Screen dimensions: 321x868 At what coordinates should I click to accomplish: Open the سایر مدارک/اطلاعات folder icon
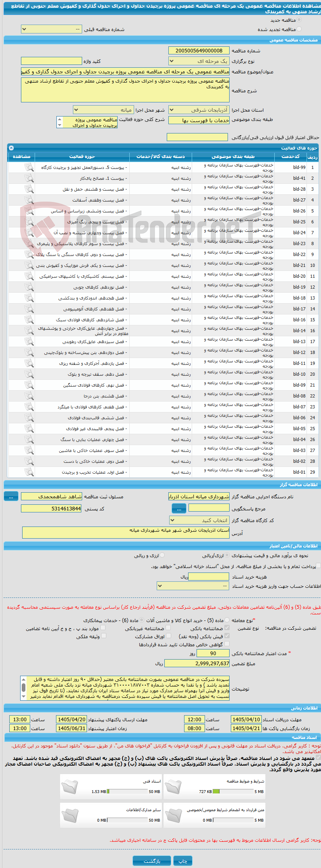pyautogui.click(x=70, y=815)
